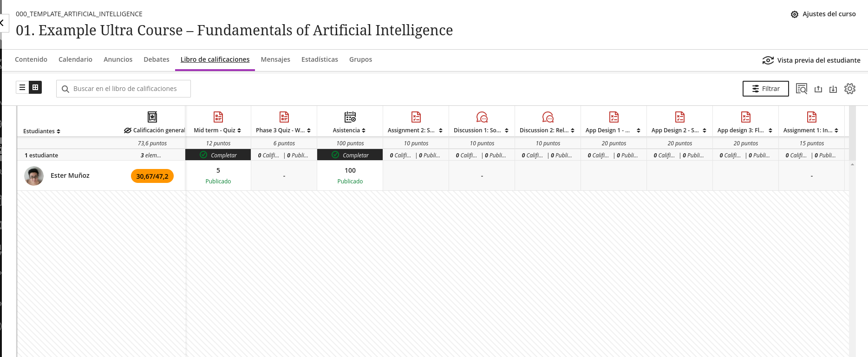Open Vista previa del estudiante
The image size is (868, 357).
(x=811, y=60)
